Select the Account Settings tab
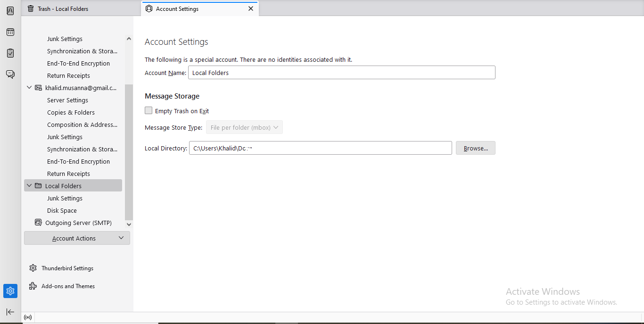Viewport: 644px width, 324px height. pos(177,8)
